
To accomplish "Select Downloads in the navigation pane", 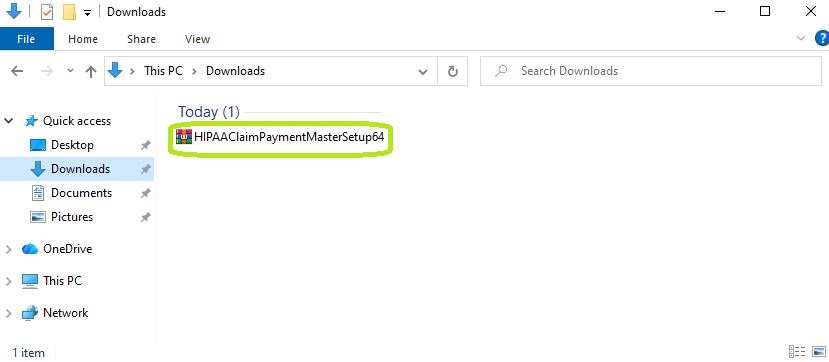I will (x=80, y=169).
